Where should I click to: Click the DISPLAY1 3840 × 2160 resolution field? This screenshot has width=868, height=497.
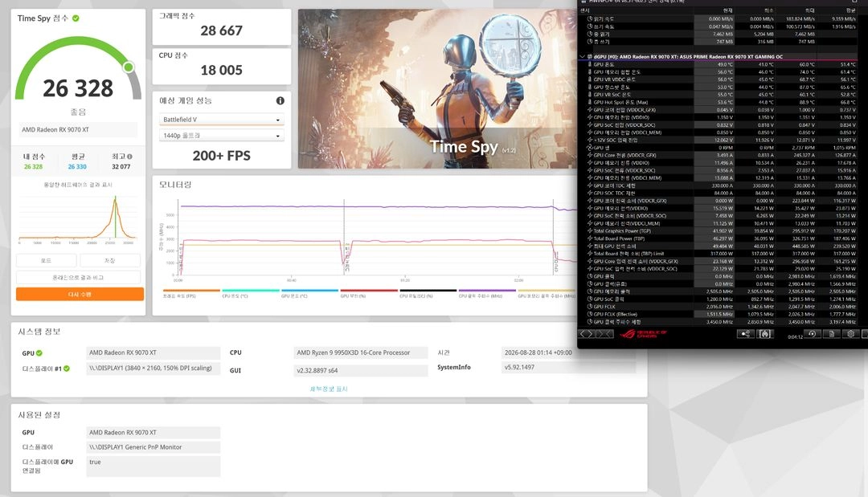click(154, 369)
